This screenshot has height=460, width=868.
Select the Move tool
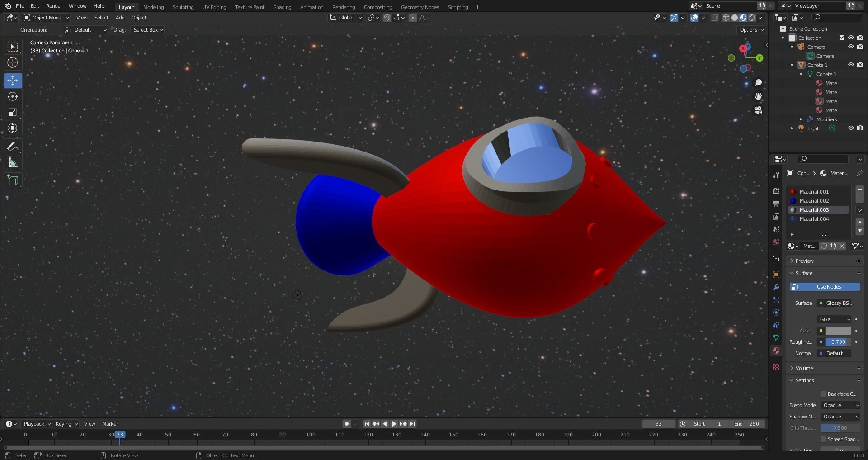coord(13,81)
